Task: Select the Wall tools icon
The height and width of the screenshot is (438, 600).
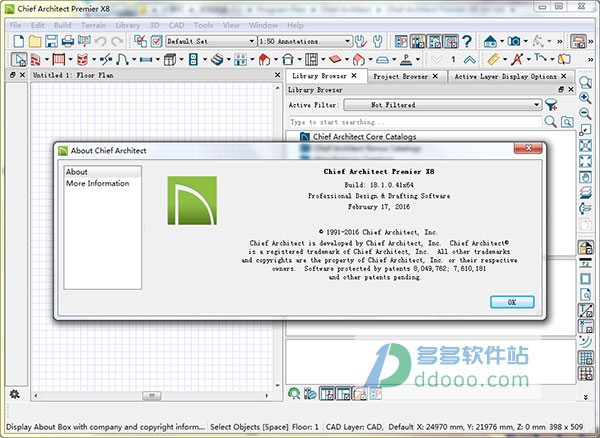Action: [36, 59]
